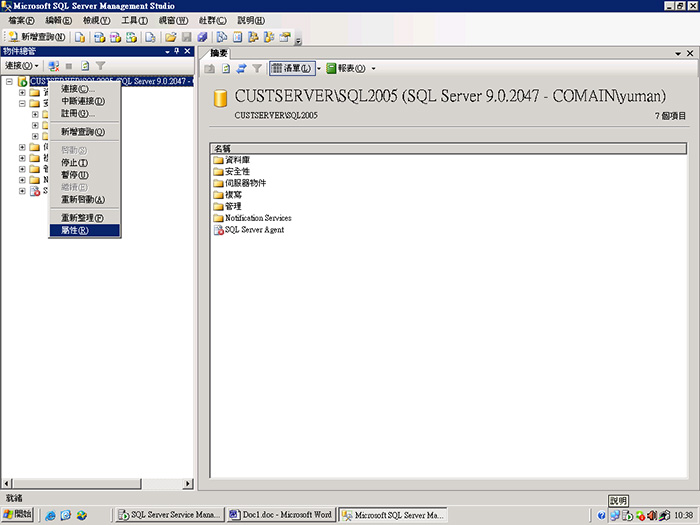Open the 視窗 (Window) menu

tap(174, 21)
